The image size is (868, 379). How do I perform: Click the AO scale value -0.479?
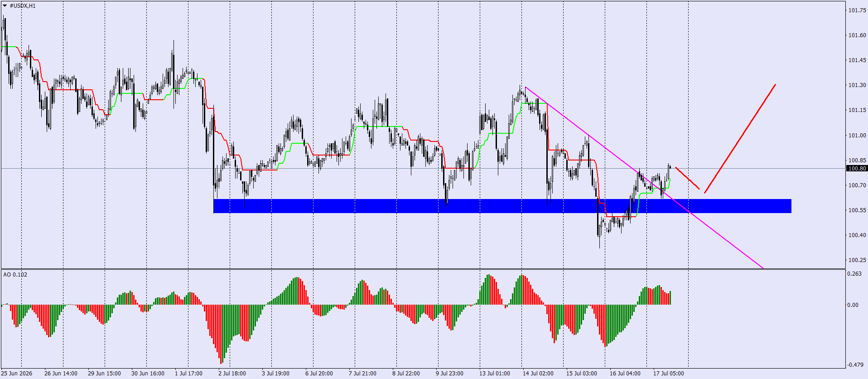coord(855,364)
